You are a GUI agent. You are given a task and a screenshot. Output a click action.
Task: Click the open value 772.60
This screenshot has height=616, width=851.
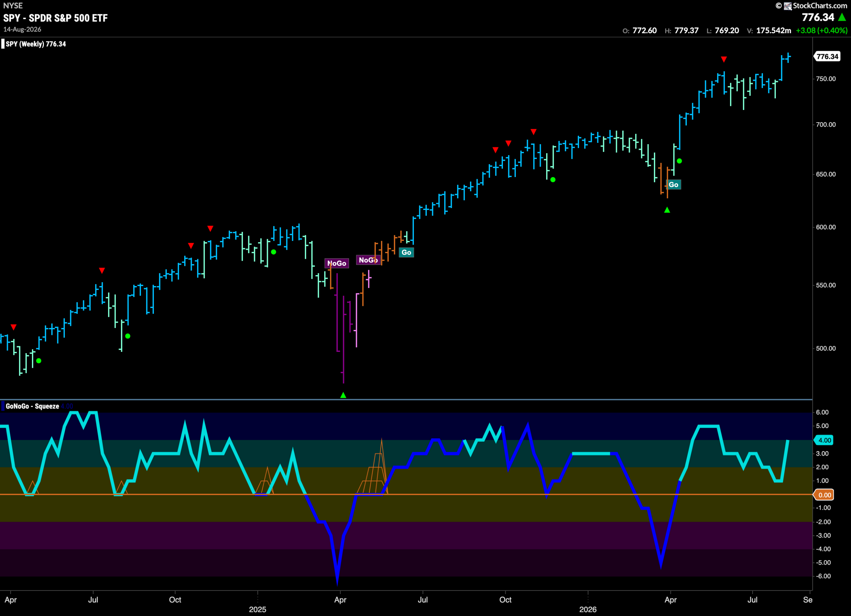pyautogui.click(x=644, y=31)
